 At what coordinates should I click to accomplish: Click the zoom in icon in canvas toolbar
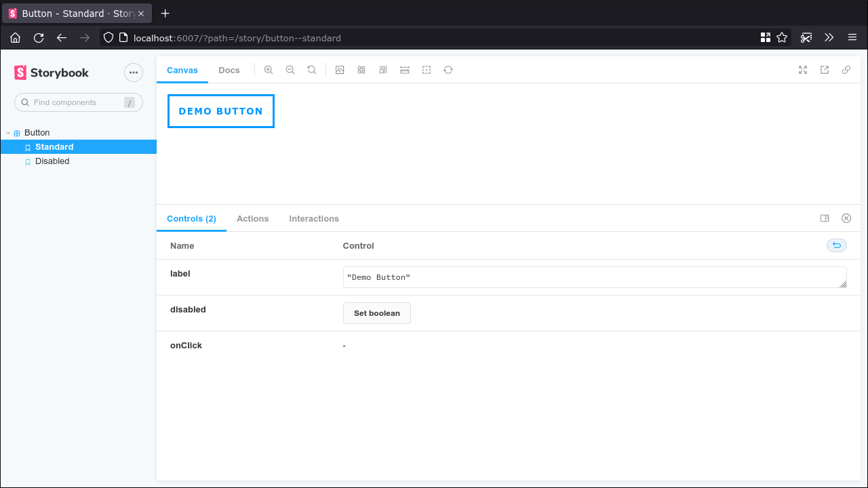click(269, 70)
